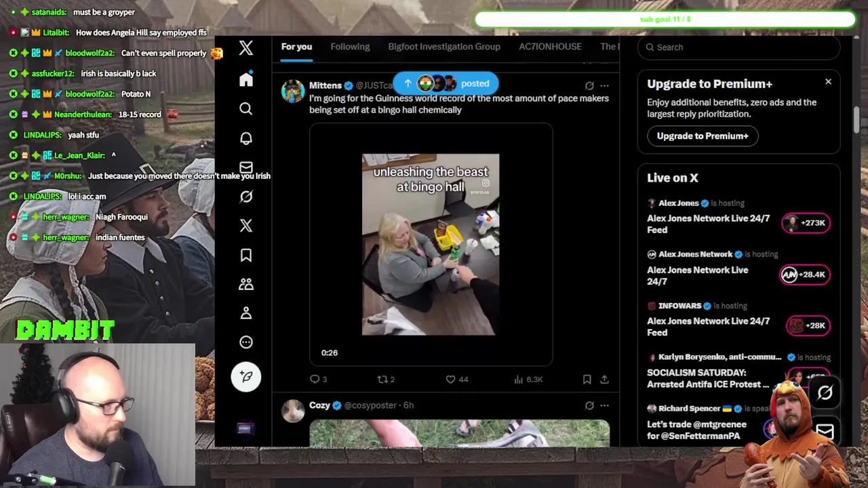Screen dimensions: 868x488
Task: Go to Home via house icon
Action: [246, 79]
